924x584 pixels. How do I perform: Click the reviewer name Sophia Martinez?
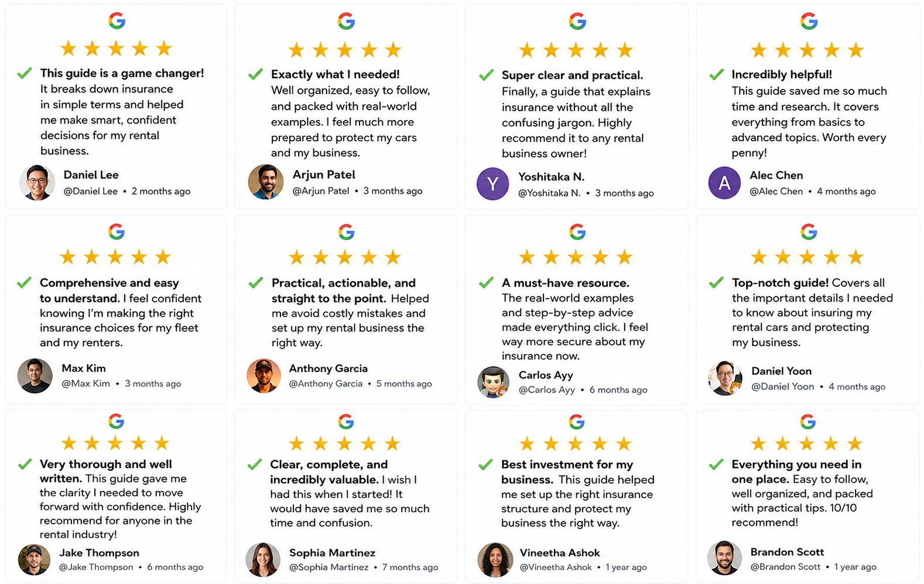click(x=332, y=552)
